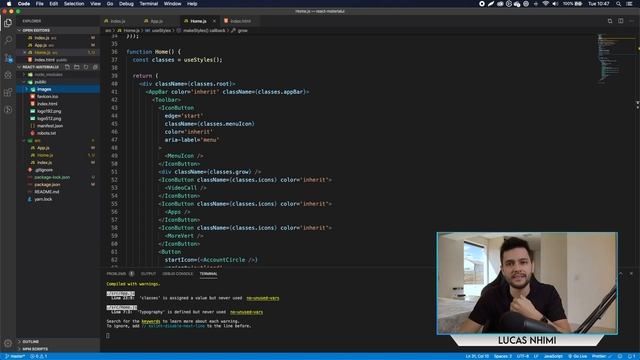
Task: Open yarn.lock in the file tree
Action: pyautogui.click(x=43, y=199)
